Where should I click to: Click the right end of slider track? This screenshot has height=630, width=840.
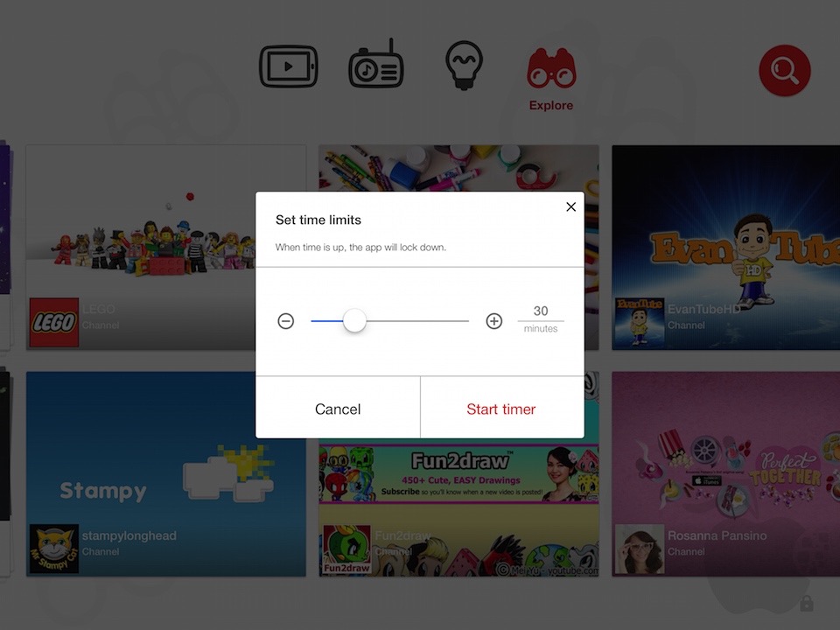tap(466, 321)
